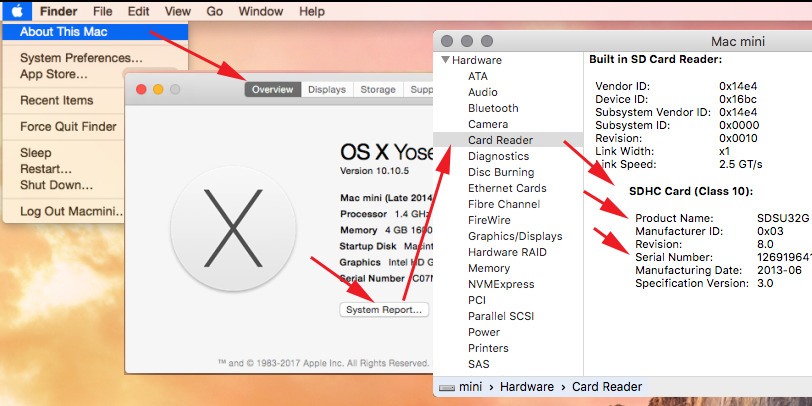Select Fibre Channel in Hardware list
812x406 pixels.
coord(504,205)
